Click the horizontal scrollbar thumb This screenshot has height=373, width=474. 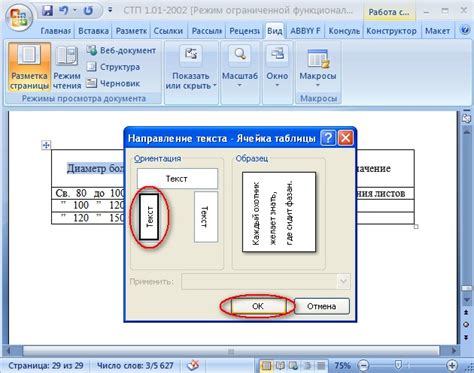pos(231,351)
